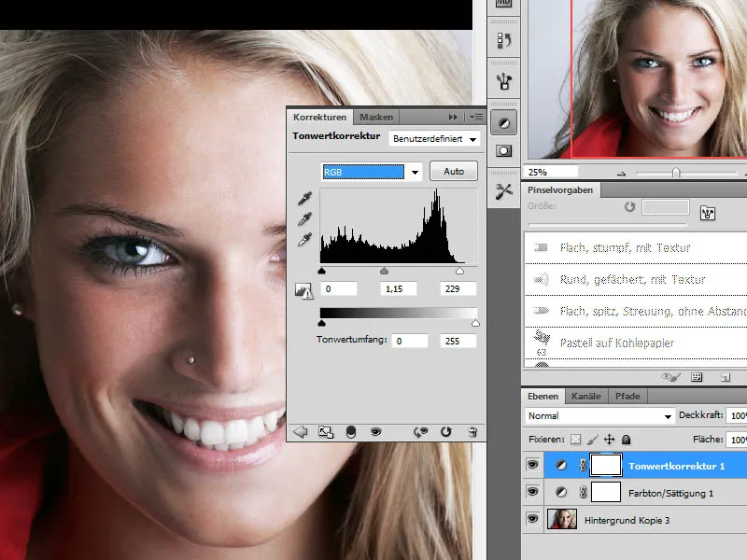Click the white input level slider

(459, 271)
